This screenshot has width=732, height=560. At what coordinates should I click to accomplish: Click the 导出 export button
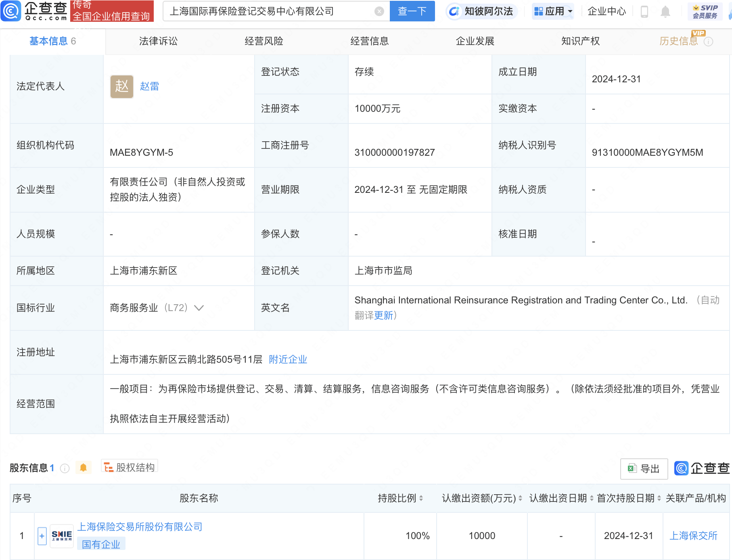(x=644, y=469)
